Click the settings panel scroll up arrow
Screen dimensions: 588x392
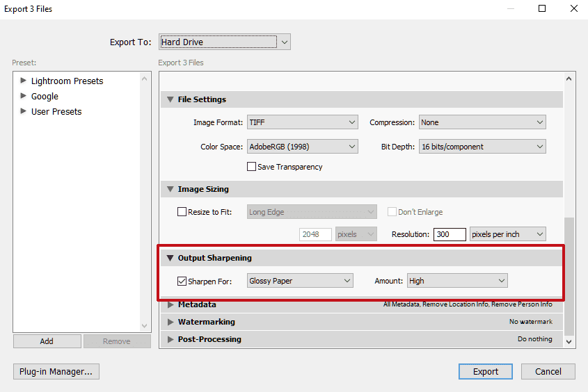569,79
